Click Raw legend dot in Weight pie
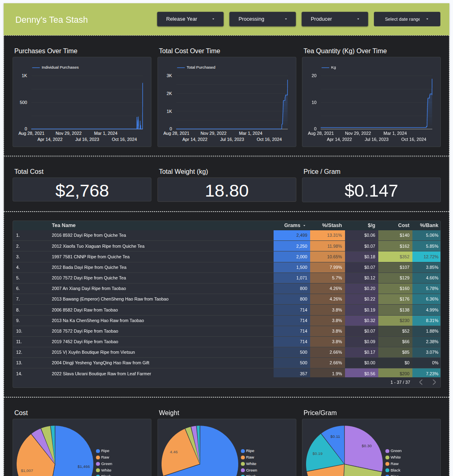Image resolution: width=453 pixels, height=476 pixels. (x=243, y=457)
